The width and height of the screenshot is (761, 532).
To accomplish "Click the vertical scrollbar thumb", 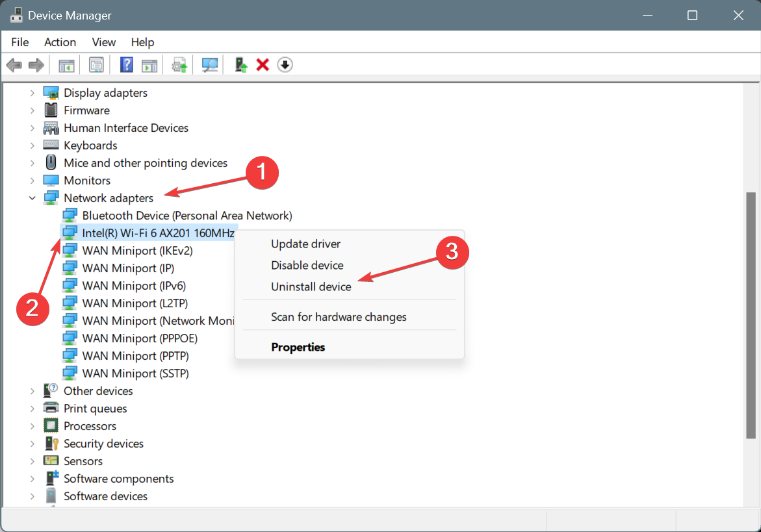I will tap(751, 315).
